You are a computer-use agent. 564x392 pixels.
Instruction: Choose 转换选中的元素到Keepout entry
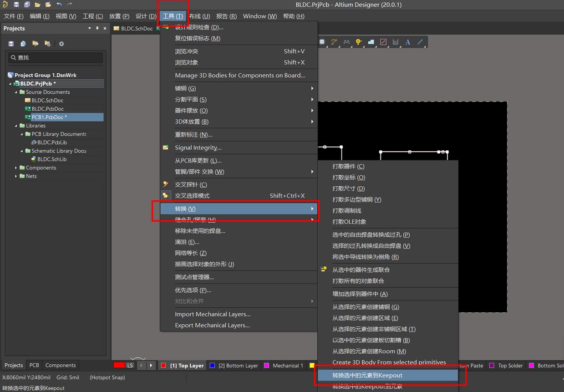[x=388, y=375]
